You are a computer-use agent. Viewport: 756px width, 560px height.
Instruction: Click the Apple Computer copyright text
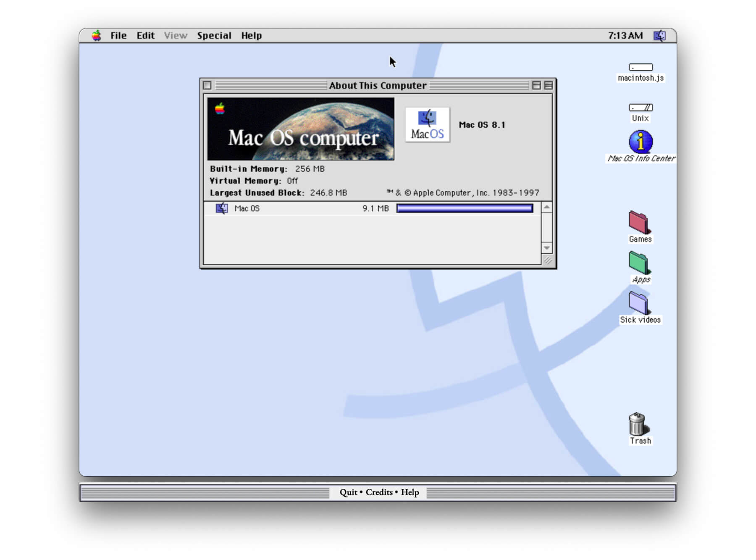[x=462, y=193]
